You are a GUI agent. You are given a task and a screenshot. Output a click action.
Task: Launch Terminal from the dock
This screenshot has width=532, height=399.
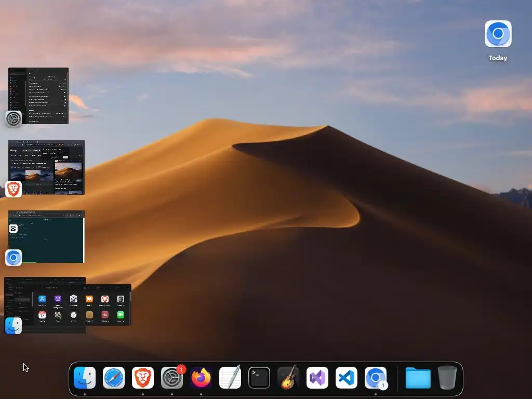click(x=259, y=377)
